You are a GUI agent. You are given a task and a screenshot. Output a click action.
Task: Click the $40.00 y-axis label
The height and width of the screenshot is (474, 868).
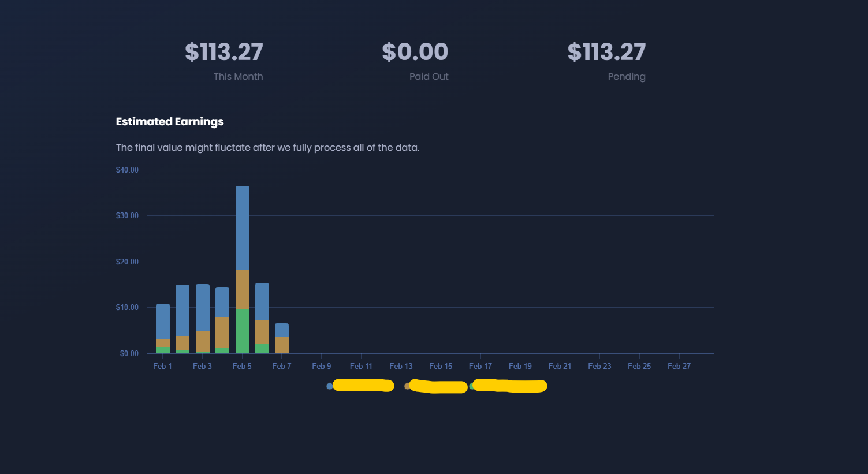(x=127, y=170)
